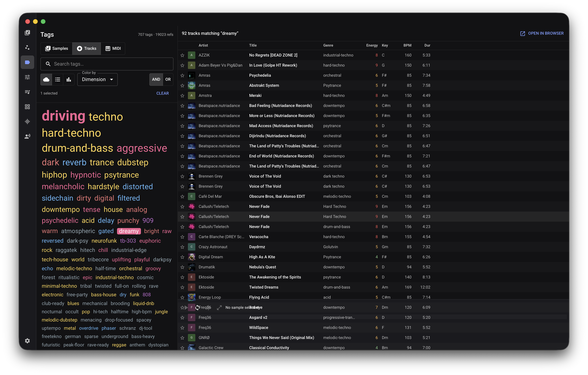Screen dimensions: 588x375
Task: Clear the selected tags
Action: (x=162, y=93)
